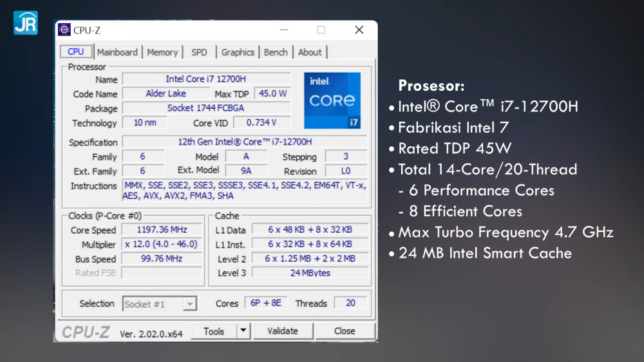Screen dimensions: 644x362
Task: Switch to the Mainboard tab
Action: tap(117, 52)
